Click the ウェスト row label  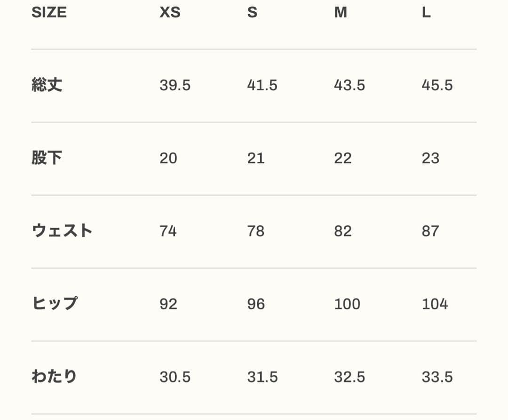pyautogui.click(x=62, y=231)
